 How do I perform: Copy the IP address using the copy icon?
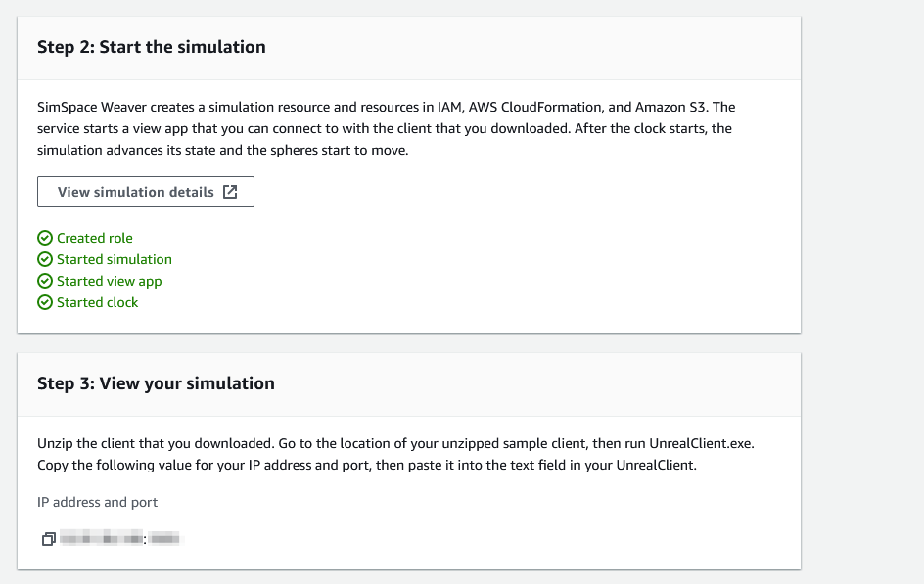[x=48, y=539]
